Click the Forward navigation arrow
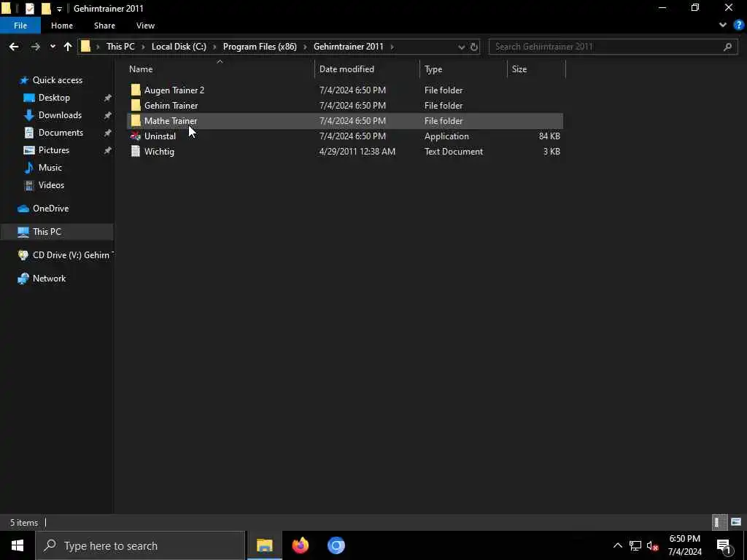 click(x=35, y=47)
